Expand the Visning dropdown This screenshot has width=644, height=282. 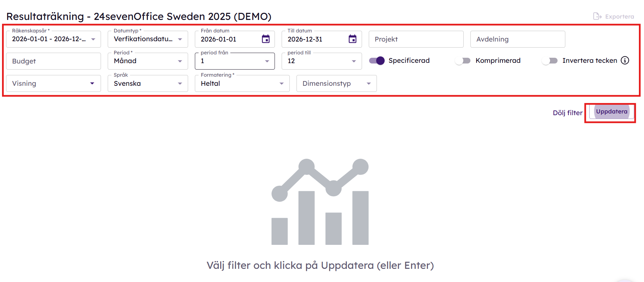coord(54,83)
